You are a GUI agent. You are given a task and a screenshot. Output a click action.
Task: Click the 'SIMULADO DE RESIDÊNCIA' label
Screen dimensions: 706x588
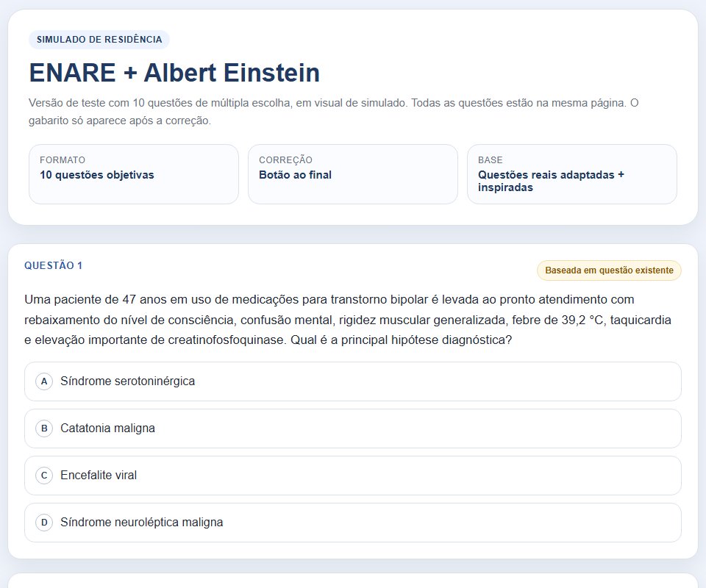point(99,40)
